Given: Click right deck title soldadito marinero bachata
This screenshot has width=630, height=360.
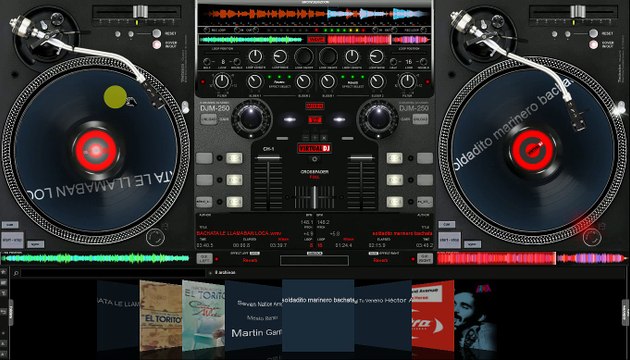Looking at the screenshot, I should [402, 233].
